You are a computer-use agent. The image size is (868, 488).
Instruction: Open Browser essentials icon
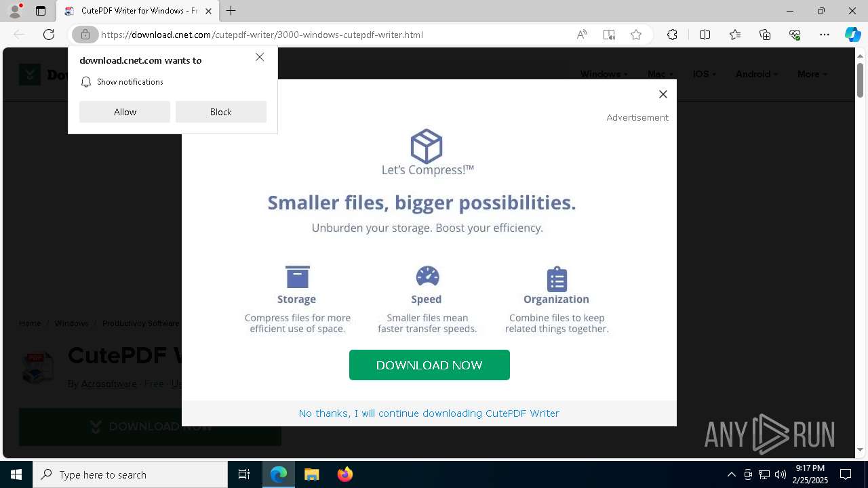click(795, 35)
